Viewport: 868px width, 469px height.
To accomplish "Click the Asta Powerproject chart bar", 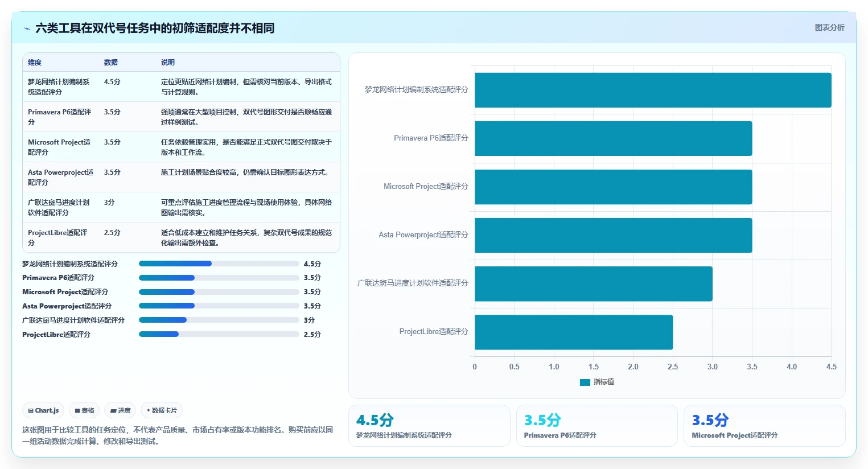I will [x=614, y=235].
